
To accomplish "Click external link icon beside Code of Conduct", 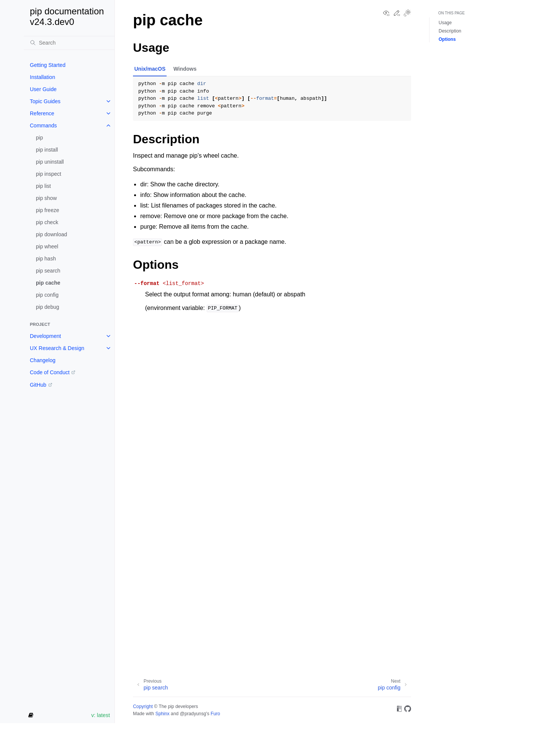I will [x=73, y=372].
